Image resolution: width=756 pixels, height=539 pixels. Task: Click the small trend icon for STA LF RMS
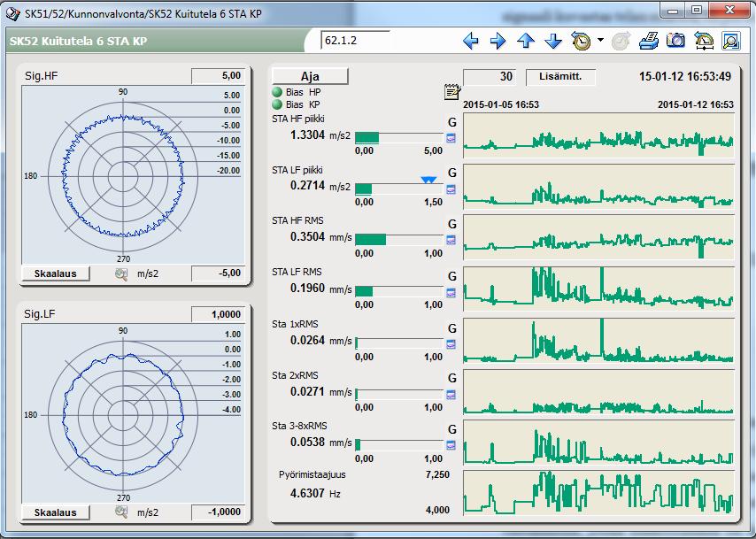[451, 293]
